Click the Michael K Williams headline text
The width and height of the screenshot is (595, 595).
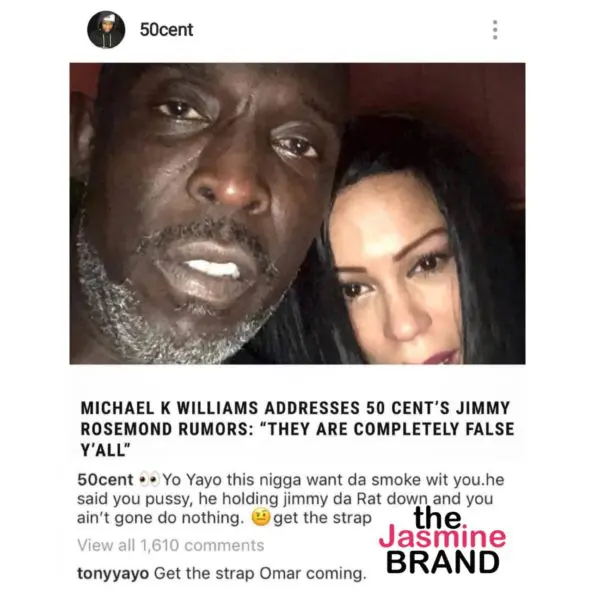click(x=298, y=429)
